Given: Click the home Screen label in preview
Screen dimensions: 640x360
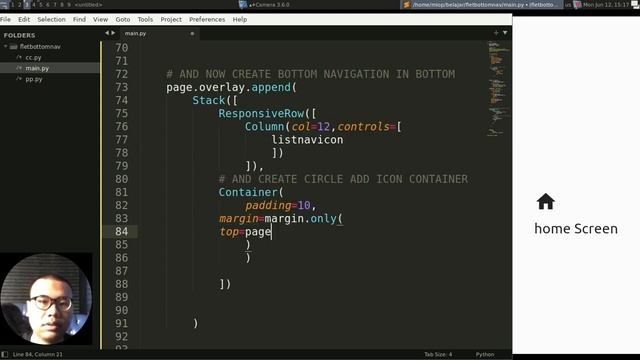Looking at the screenshot, I should click(576, 229).
